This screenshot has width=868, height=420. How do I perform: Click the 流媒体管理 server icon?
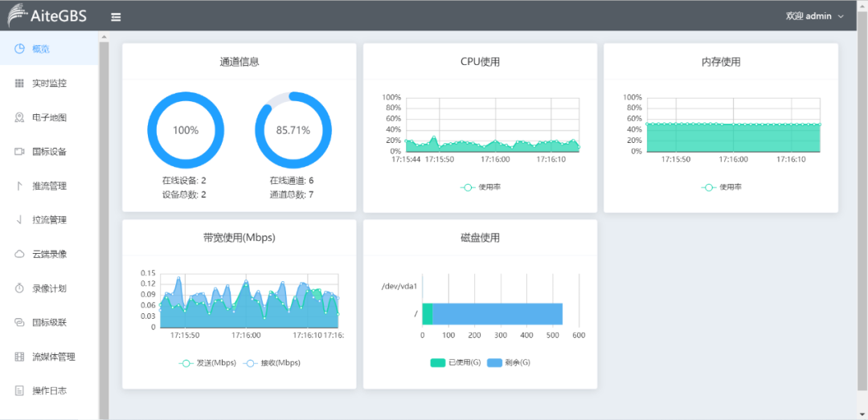pos(19,357)
